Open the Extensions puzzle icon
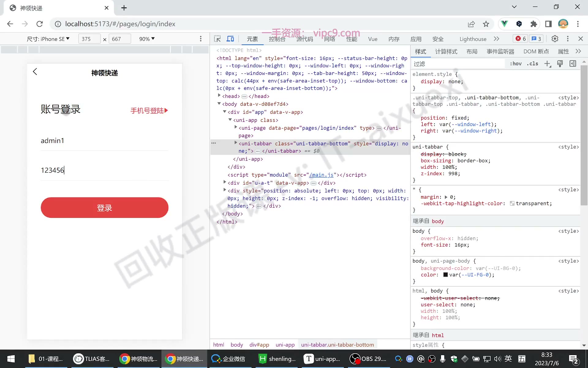The image size is (588, 368). coord(533,24)
